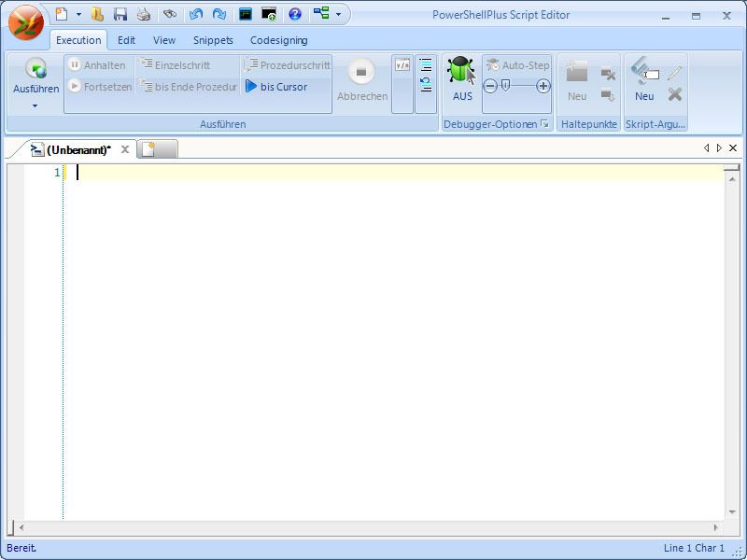Switch to the Snippets ribbon tab
The image size is (747, 560).
coord(212,40)
